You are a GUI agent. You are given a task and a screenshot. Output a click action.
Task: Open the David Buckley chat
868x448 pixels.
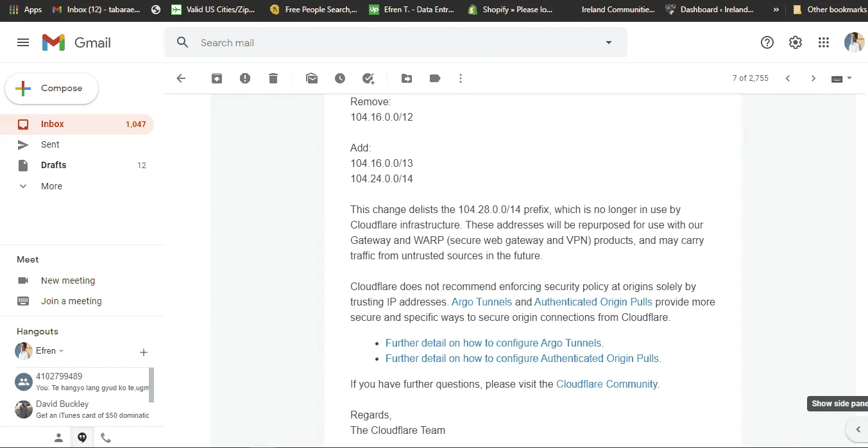click(81, 409)
